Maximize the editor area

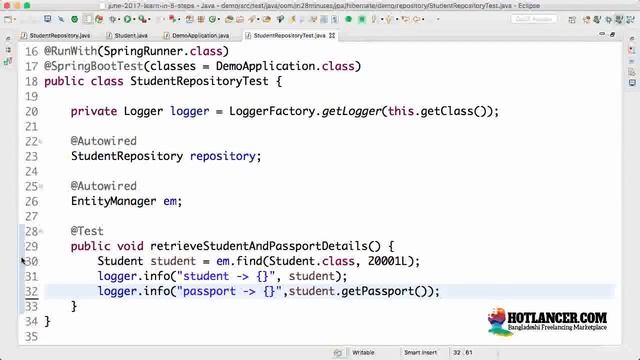612,35
